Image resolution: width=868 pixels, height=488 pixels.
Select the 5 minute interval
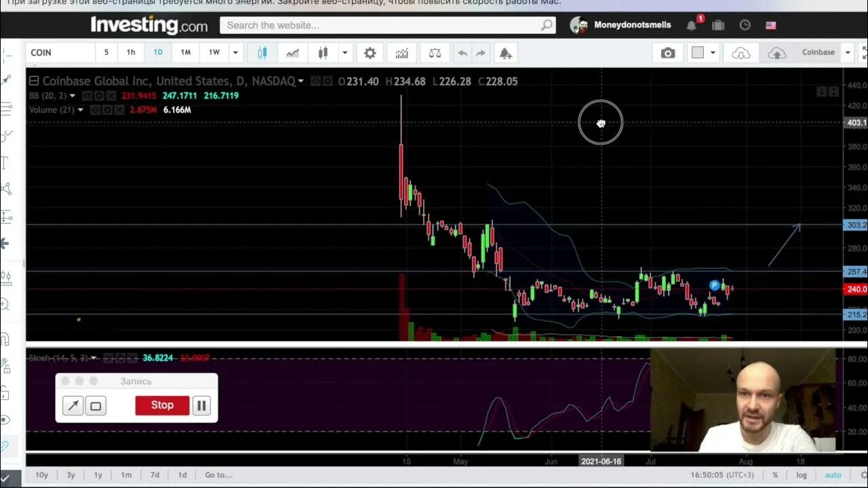(x=106, y=53)
